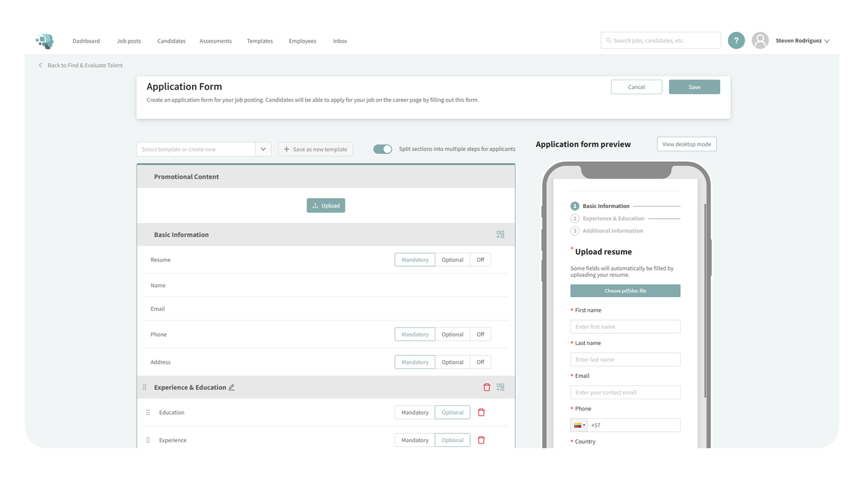
Task: Go to Job posts tab
Action: pos(128,41)
